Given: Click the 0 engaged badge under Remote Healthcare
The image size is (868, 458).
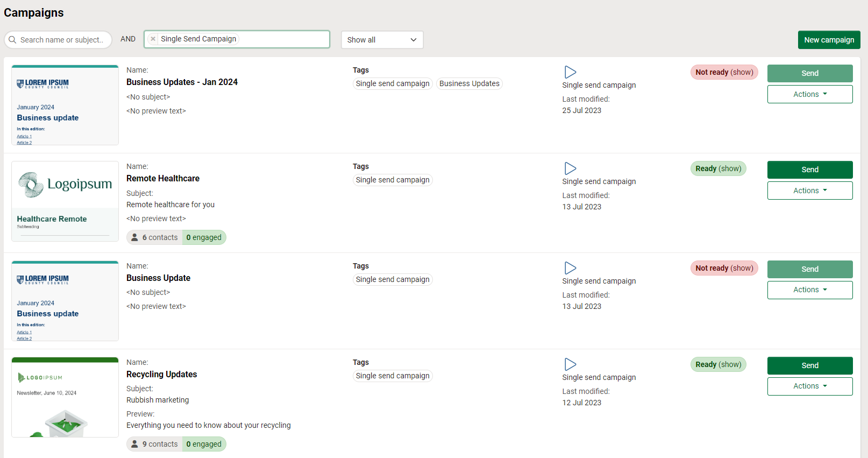Looking at the screenshot, I should 204,237.
